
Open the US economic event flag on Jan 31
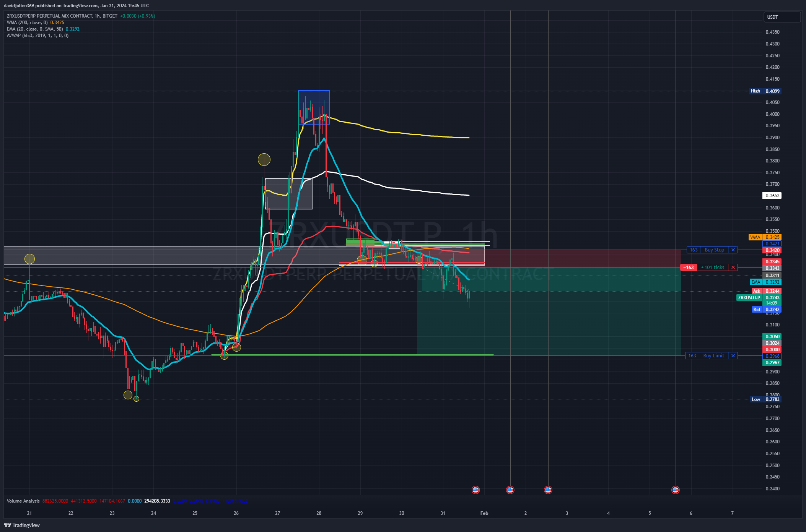(475, 490)
